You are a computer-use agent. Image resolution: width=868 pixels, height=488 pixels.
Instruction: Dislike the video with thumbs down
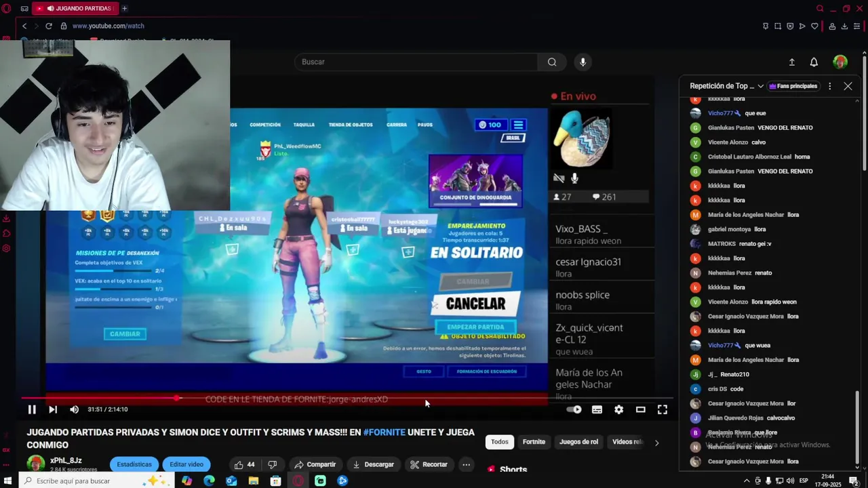(272, 464)
